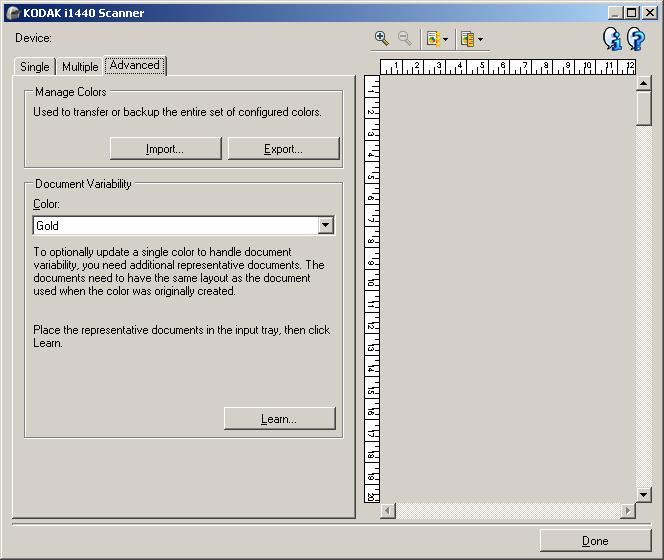The width and height of the screenshot is (664, 560).
Task: Click the vertical scrollbar thumb
Action: [643, 108]
